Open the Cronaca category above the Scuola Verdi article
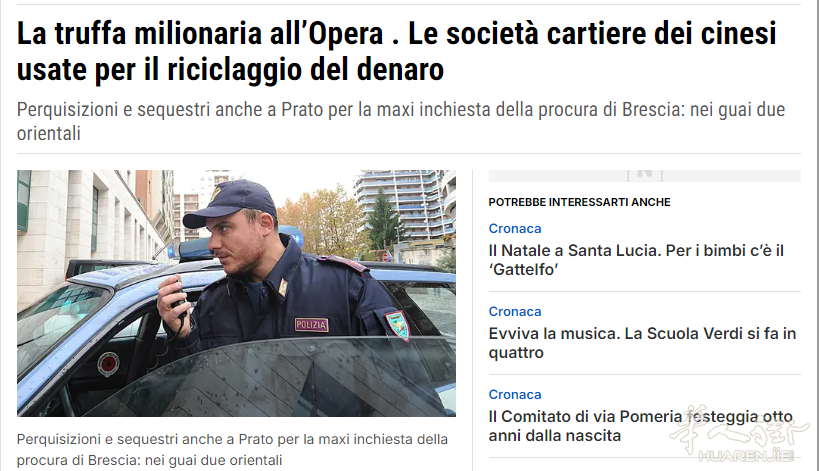 (x=514, y=312)
